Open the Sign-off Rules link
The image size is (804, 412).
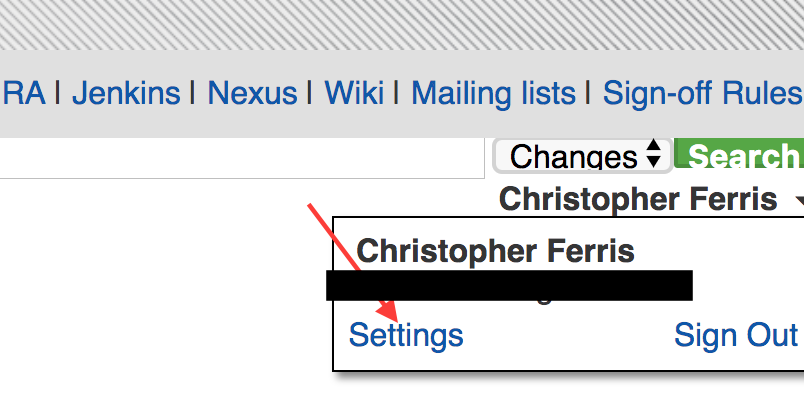tap(703, 93)
